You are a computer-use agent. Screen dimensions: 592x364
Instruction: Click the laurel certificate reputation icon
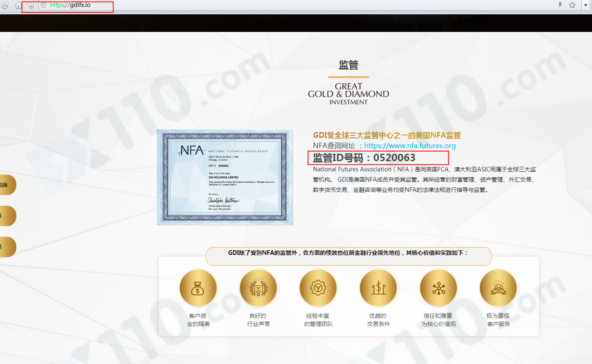pos(258,288)
